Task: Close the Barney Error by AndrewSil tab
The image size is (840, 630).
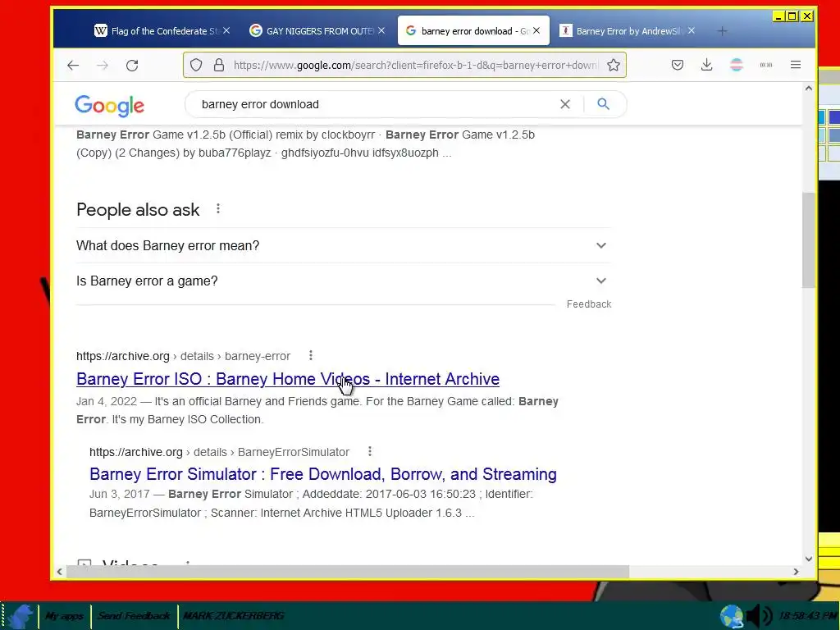Action: [x=692, y=30]
